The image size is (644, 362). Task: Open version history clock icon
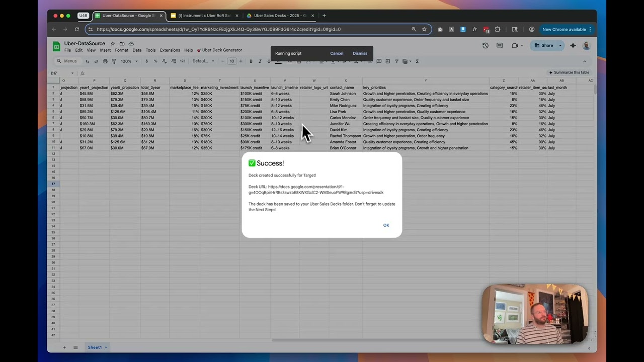click(486, 45)
